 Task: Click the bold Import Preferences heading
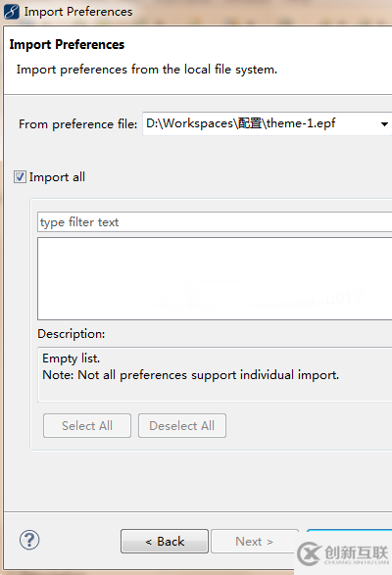(67, 45)
